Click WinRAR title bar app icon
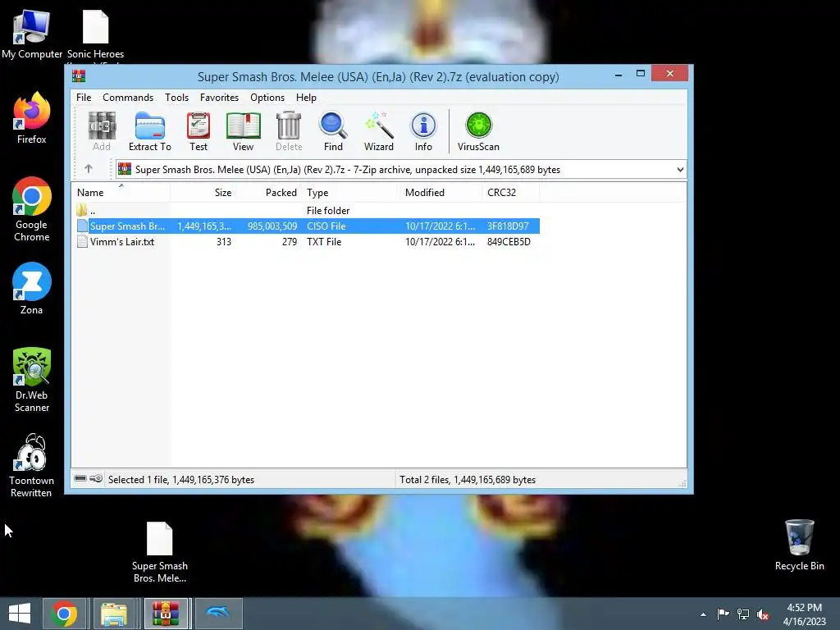The width and height of the screenshot is (840, 630). pyautogui.click(x=79, y=76)
